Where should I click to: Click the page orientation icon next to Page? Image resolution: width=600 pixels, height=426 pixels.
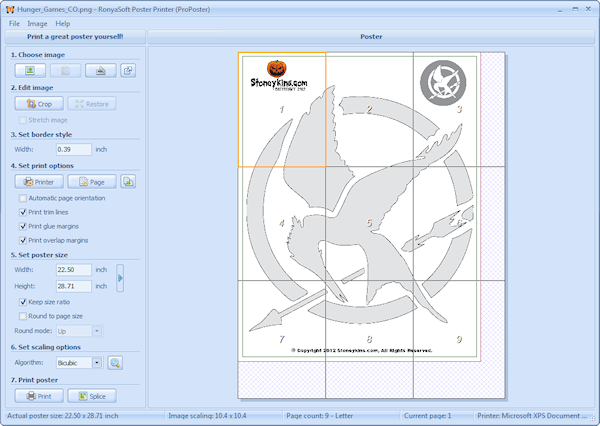(x=128, y=182)
